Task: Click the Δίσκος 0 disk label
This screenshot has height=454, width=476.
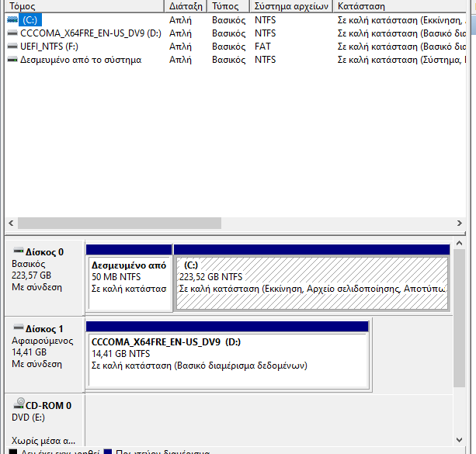Action: pyautogui.click(x=44, y=252)
